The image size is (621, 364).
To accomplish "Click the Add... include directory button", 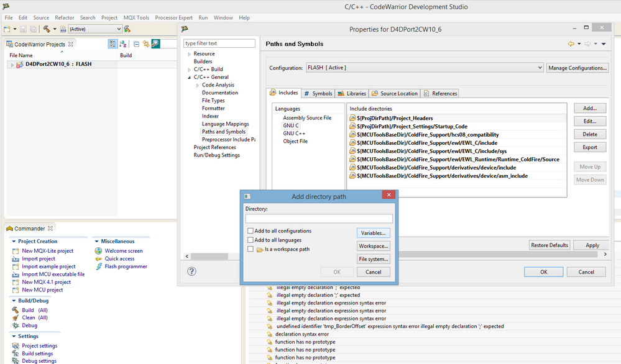I will 590,109.
